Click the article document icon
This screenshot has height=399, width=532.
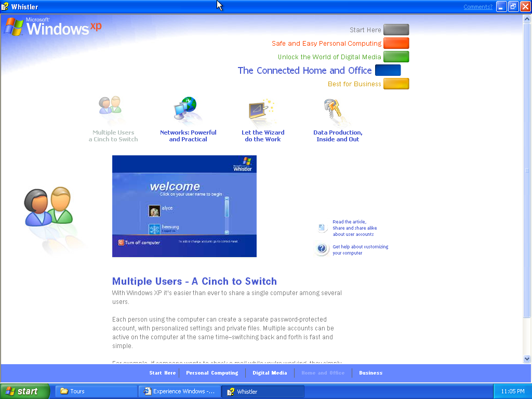tap(322, 228)
